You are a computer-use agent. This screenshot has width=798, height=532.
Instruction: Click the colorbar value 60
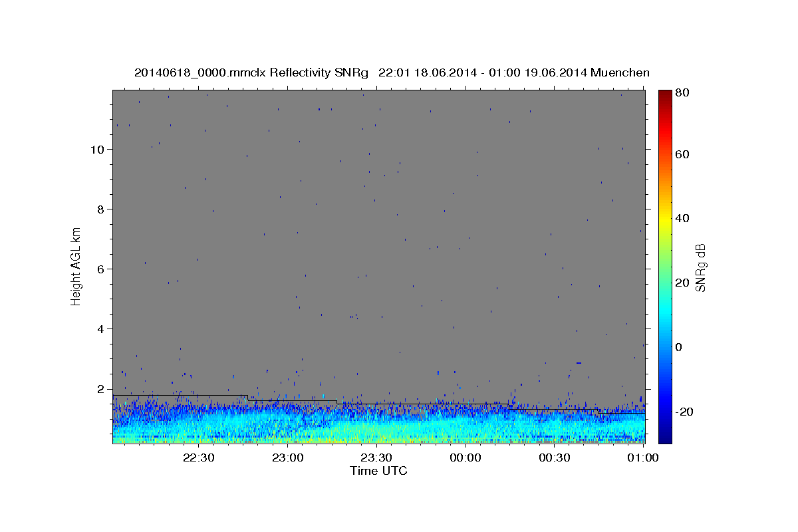(x=683, y=154)
